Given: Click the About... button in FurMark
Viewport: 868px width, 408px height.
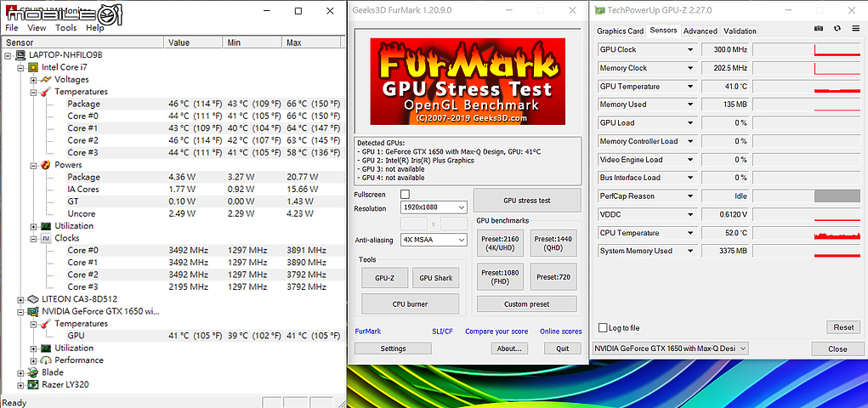Looking at the screenshot, I should (509, 348).
